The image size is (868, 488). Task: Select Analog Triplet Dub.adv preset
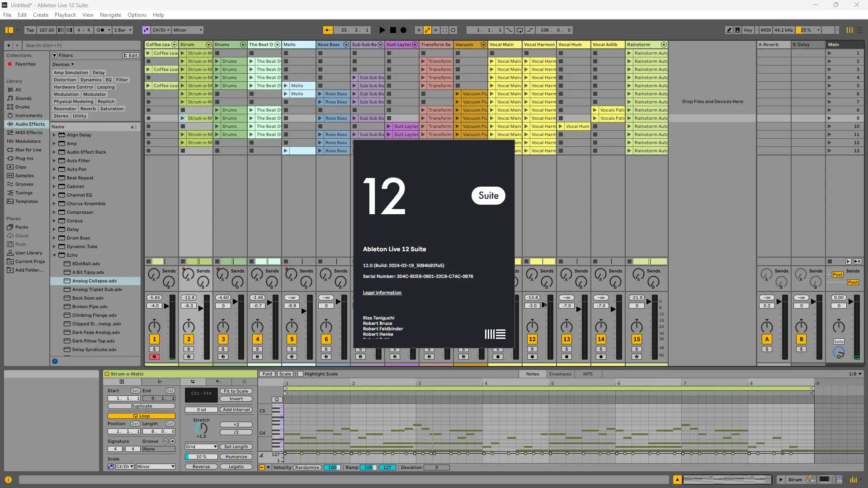click(97, 290)
